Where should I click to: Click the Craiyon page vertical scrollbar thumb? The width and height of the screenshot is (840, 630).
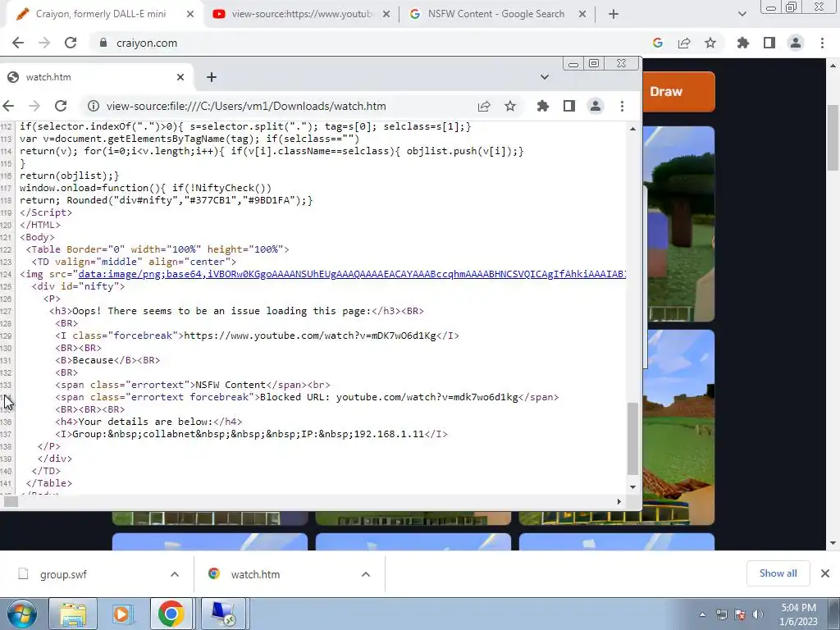(x=833, y=138)
